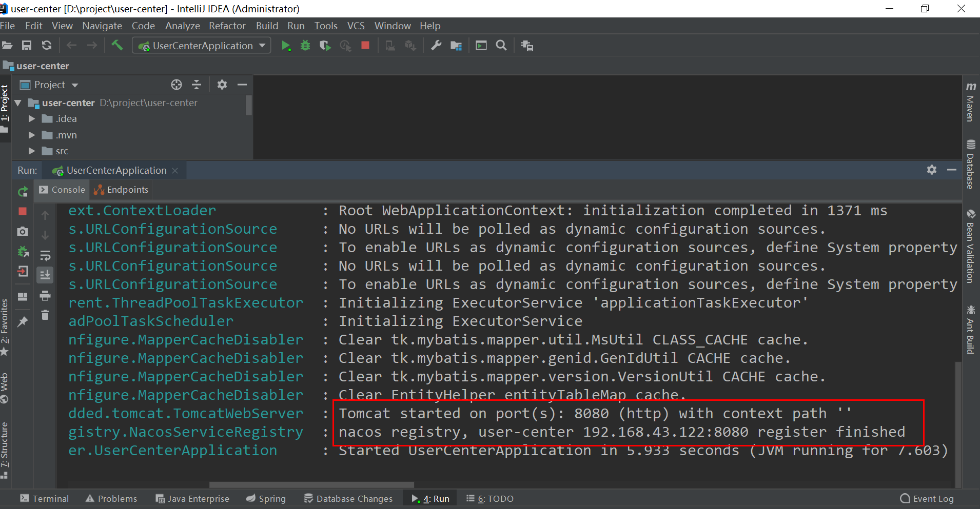Expand the src folder
Image resolution: width=980 pixels, height=509 pixels.
point(32,151)
